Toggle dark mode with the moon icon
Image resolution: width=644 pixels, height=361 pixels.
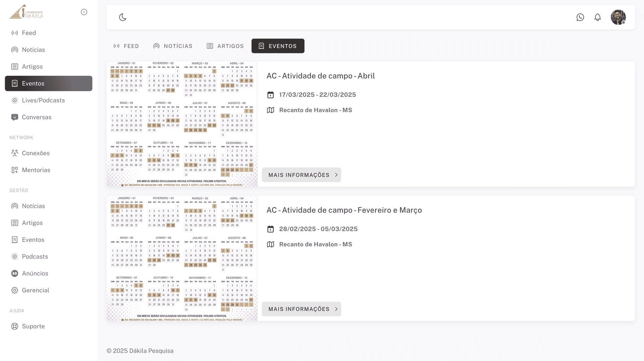coord(123,17)
